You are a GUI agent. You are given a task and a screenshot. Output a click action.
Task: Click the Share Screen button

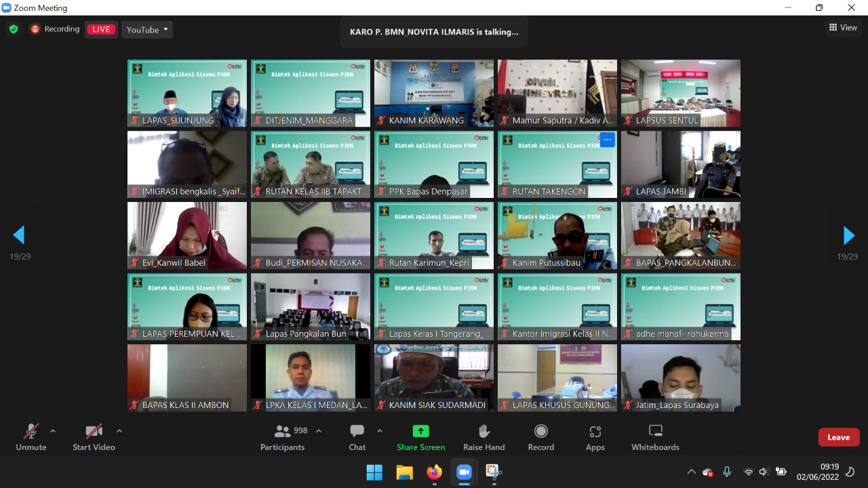(420, 437)
